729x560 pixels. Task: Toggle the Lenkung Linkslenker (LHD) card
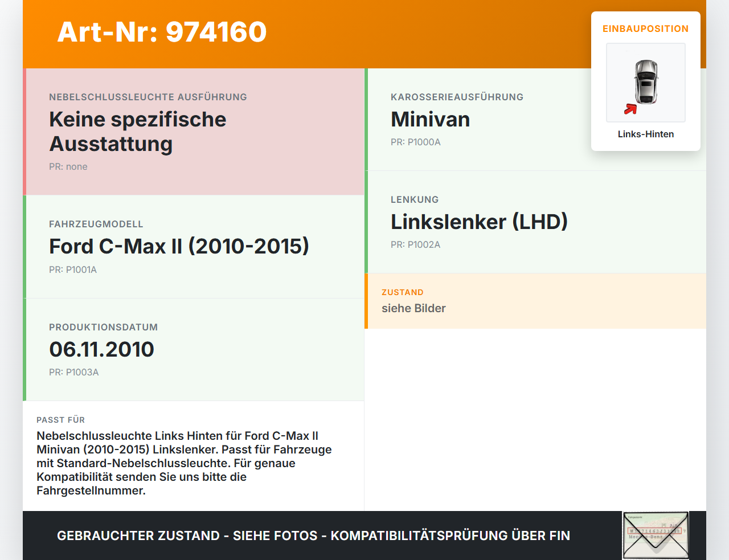pyautogui.click(x=535, y=222)
